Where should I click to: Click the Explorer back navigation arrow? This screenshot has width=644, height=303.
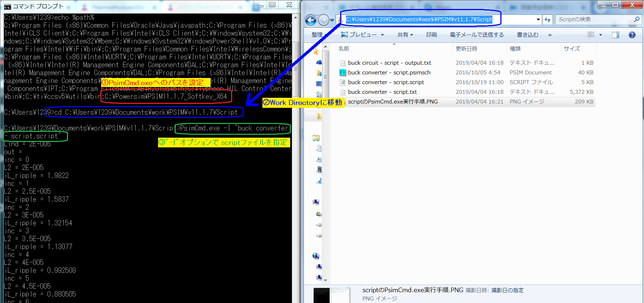(x=311, y=20)
